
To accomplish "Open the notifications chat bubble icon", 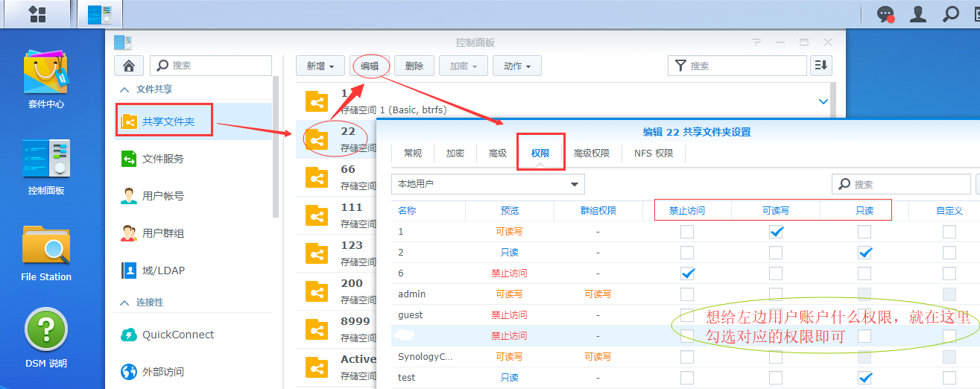I will [x=885, y=14].
